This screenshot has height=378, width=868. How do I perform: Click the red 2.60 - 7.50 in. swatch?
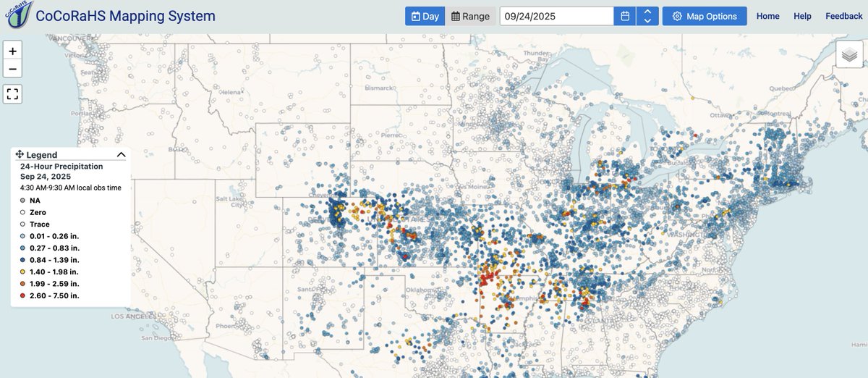(x=23, y=296)
